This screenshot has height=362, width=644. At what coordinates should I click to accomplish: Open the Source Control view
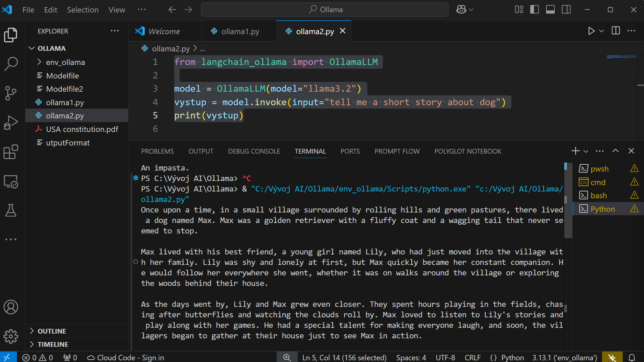pos(11,93)
